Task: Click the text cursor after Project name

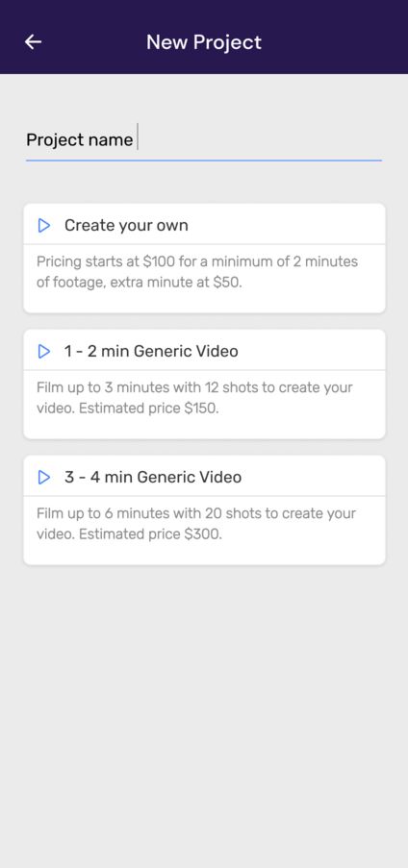Action: (138, 137)
